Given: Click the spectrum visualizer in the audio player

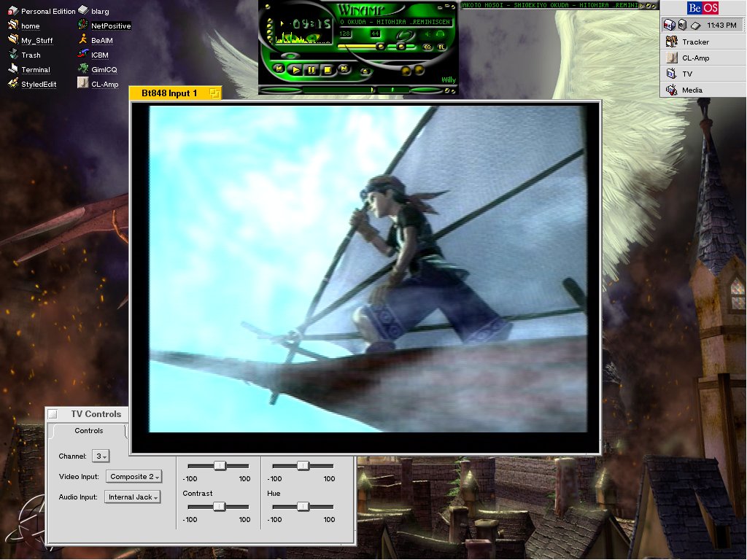Looking at the screenshot, I should (x=303, y=38).
